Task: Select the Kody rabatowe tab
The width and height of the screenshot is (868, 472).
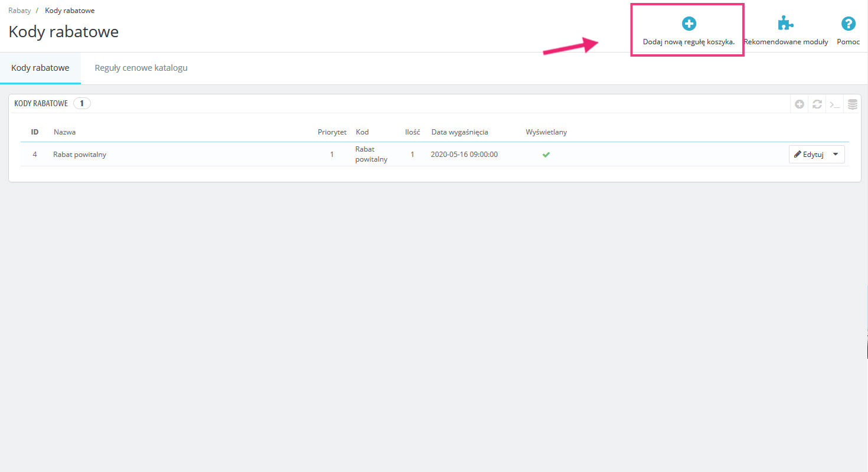Action: click(40, 68)
